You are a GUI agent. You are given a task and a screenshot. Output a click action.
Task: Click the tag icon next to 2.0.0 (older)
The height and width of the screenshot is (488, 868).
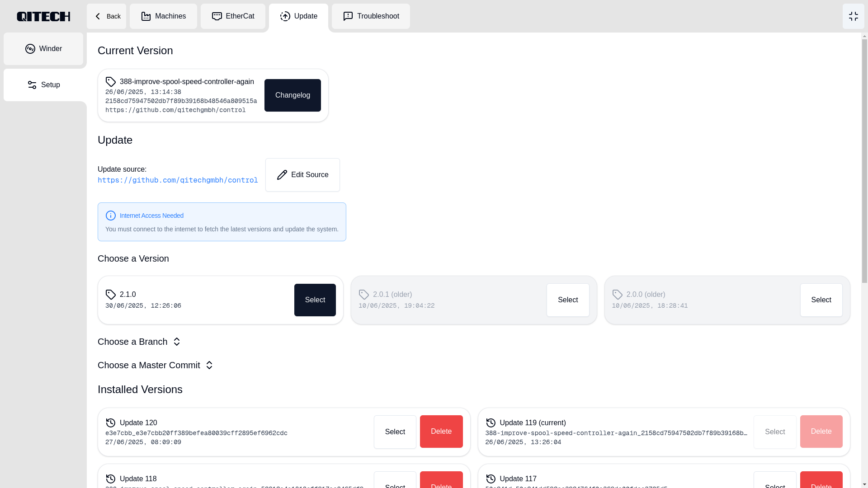[x=618, y=295]
